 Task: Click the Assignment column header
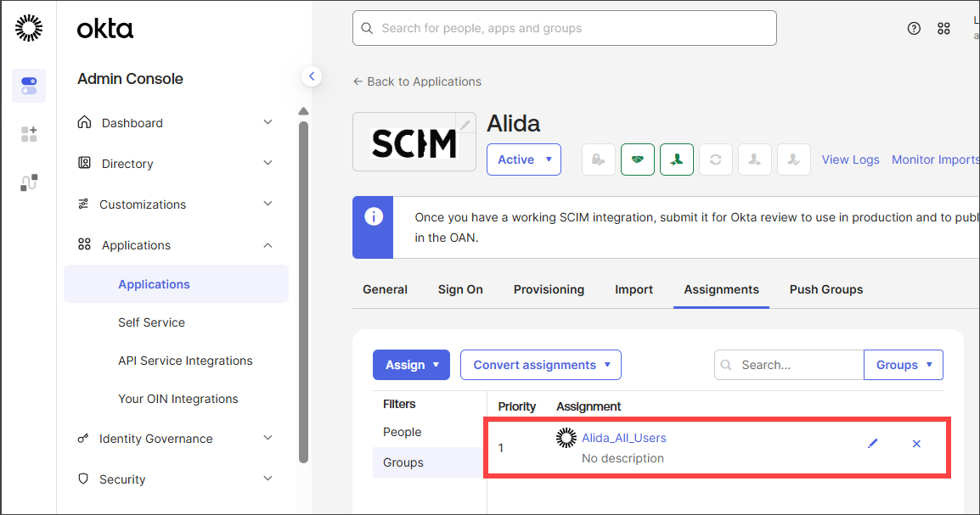tap(589, 406)
